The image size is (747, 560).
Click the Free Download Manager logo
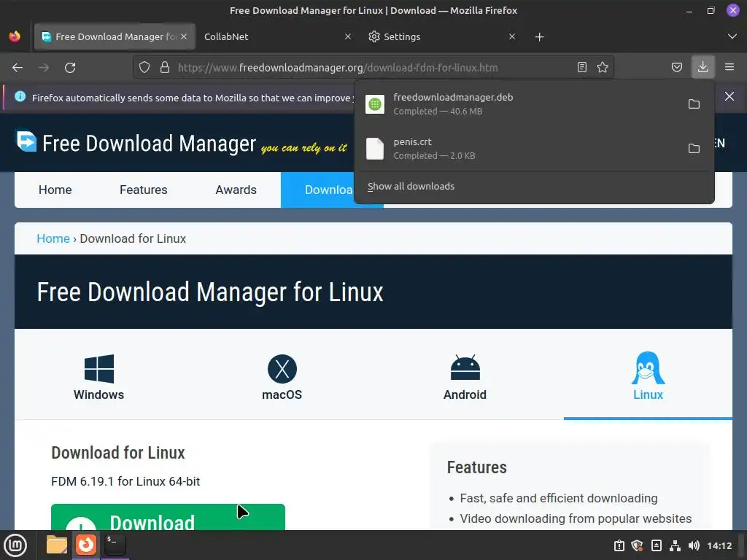click(x=136, y=143)
